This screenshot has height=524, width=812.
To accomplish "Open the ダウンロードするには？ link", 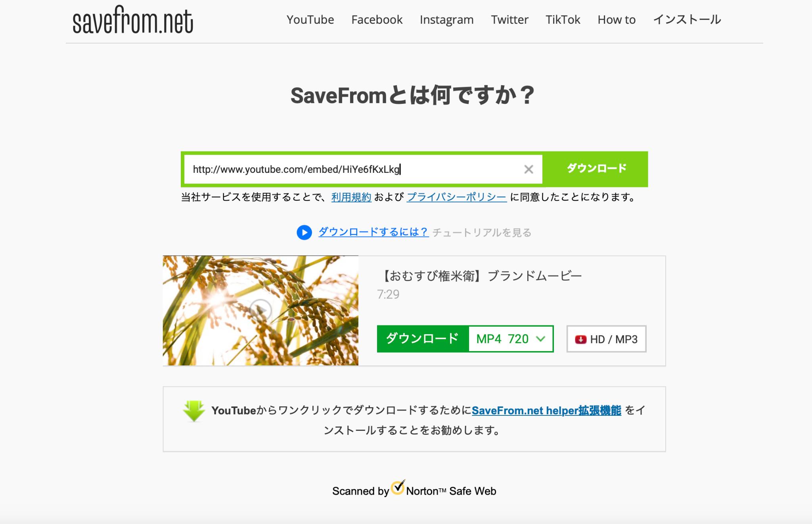I will 373,232.
